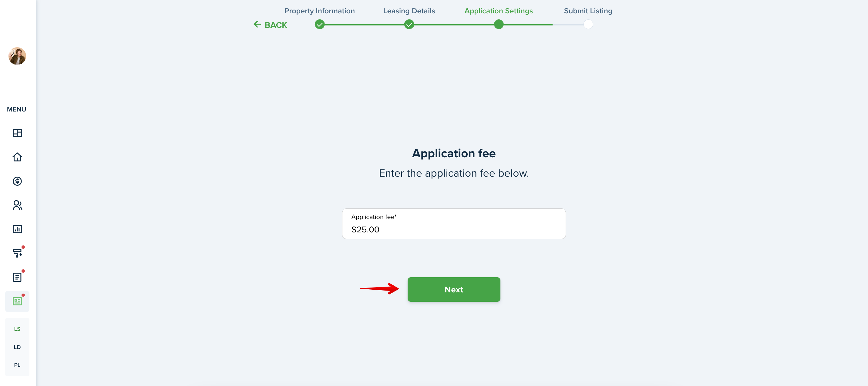Open the dashboard grid icon in sidebar
Viewport: 868px width, 386px height.
[17, 133]
